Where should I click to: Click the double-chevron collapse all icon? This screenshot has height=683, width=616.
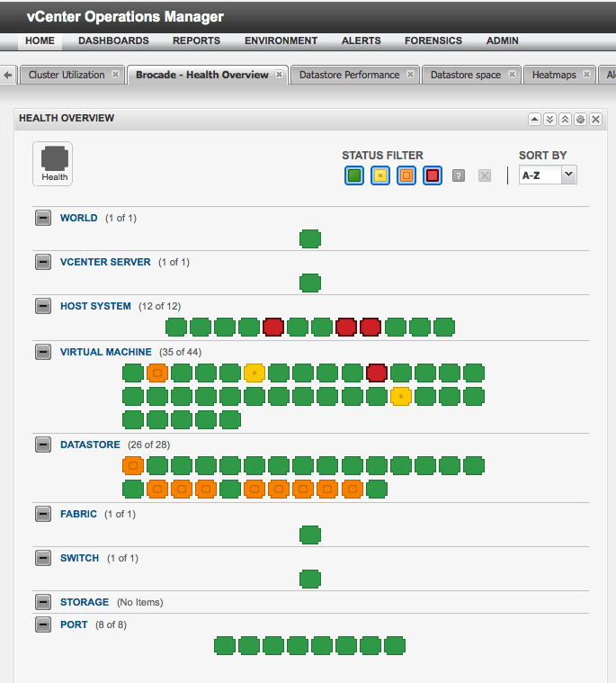[x=565, y=119]
